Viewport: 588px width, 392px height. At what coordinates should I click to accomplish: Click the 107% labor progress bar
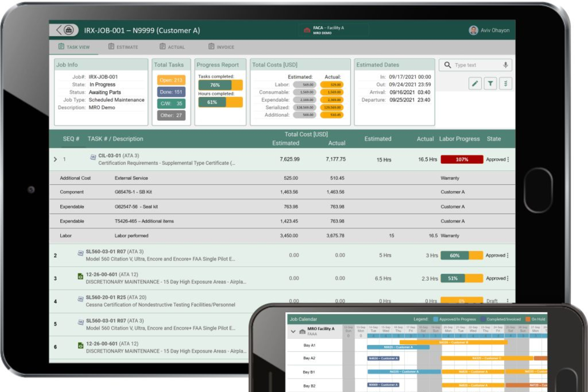click(462, 159)
